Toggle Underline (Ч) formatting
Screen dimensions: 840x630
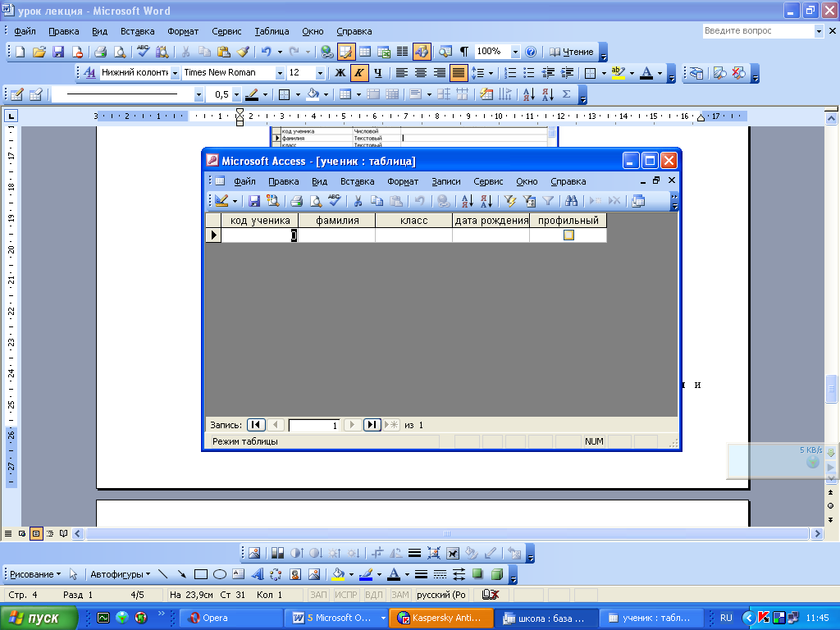point(377,73)
